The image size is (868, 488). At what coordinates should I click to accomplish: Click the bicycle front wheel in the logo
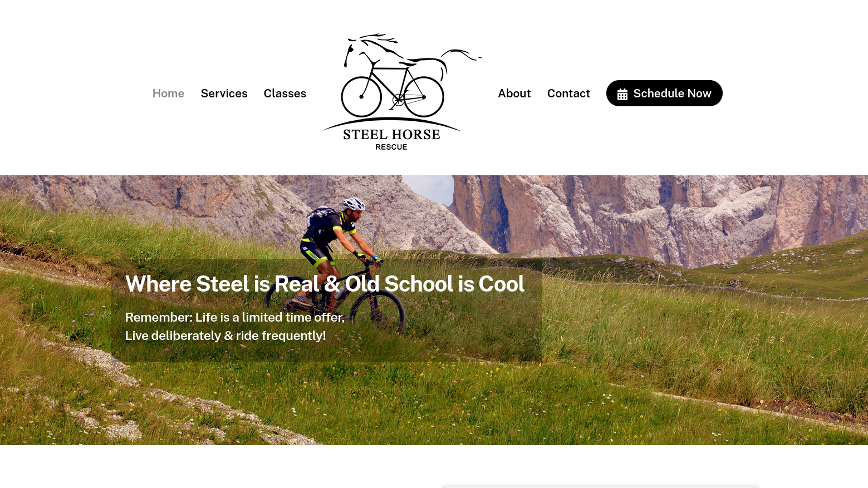pyautogui.click(x=361, y=97)
